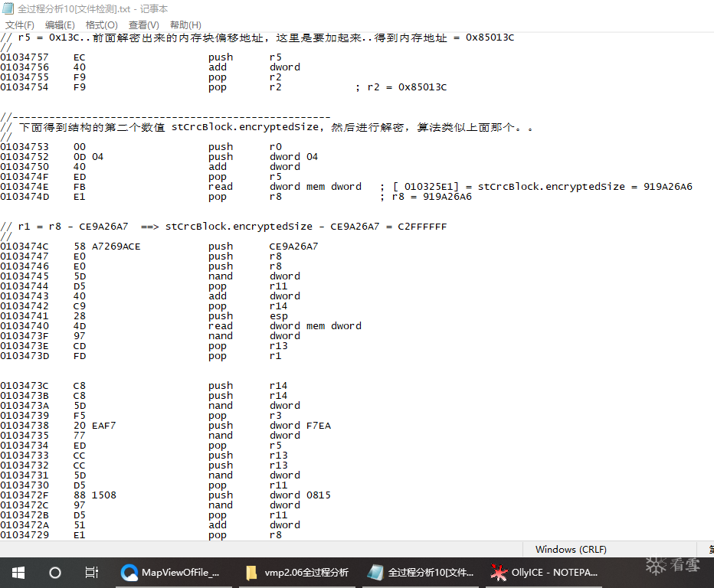The image size is (714, 588).
Task: Open Task View on the taskbar
Action: pos(91,573)
